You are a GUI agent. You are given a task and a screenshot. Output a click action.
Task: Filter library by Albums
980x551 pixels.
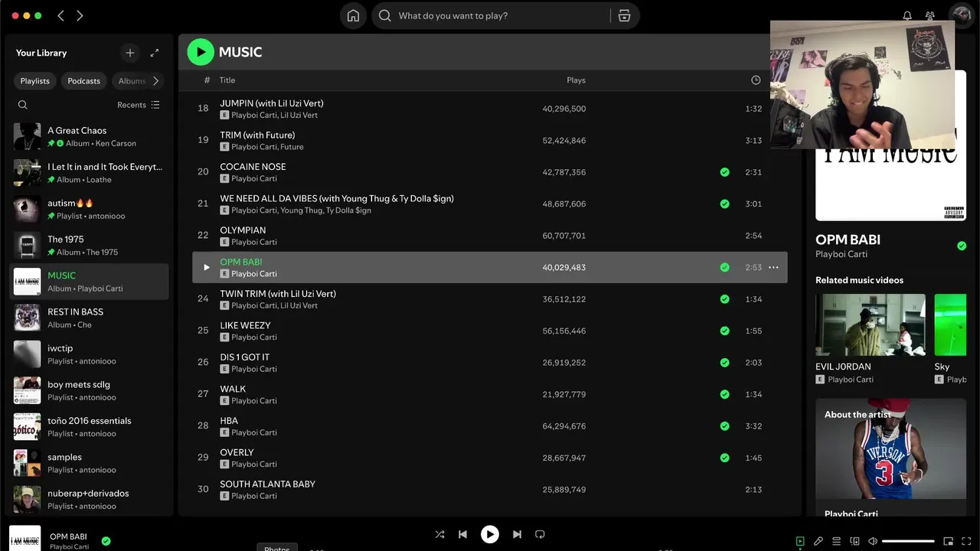click(130, 80)
